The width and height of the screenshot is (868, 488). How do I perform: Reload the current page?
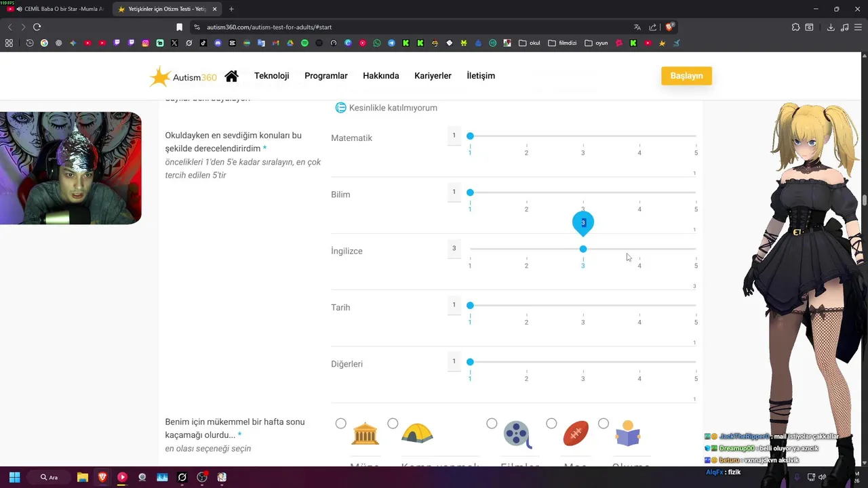coord(37,27)
